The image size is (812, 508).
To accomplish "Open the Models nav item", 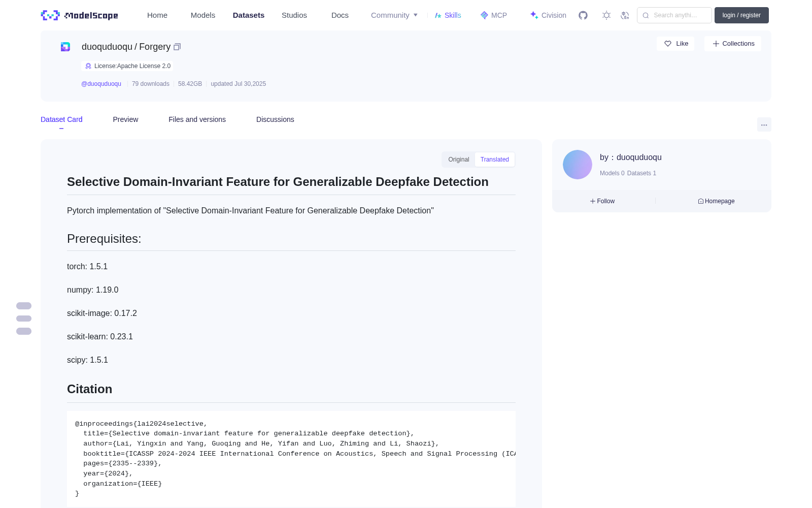I will pyautogui.click(x=203, y=15).
